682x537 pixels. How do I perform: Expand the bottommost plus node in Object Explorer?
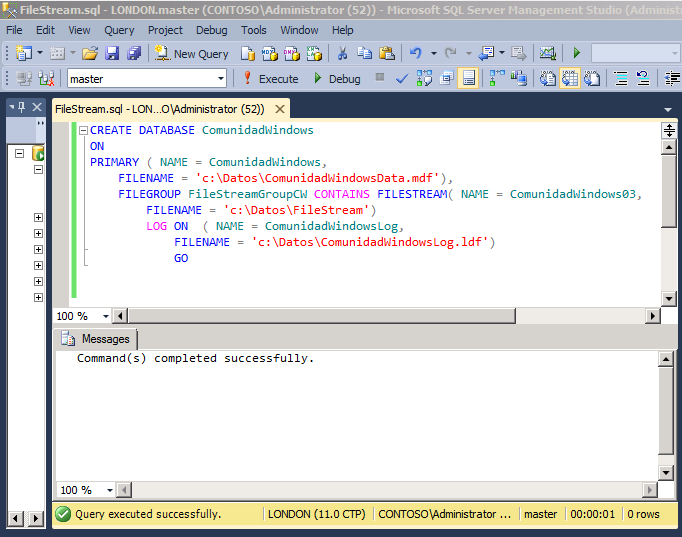tap(38, 297)
